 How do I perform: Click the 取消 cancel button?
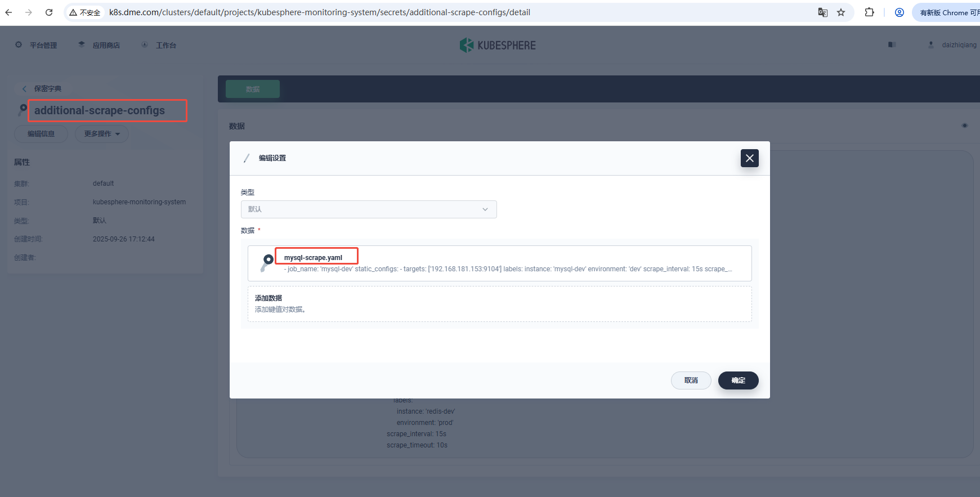pos(691,380)
